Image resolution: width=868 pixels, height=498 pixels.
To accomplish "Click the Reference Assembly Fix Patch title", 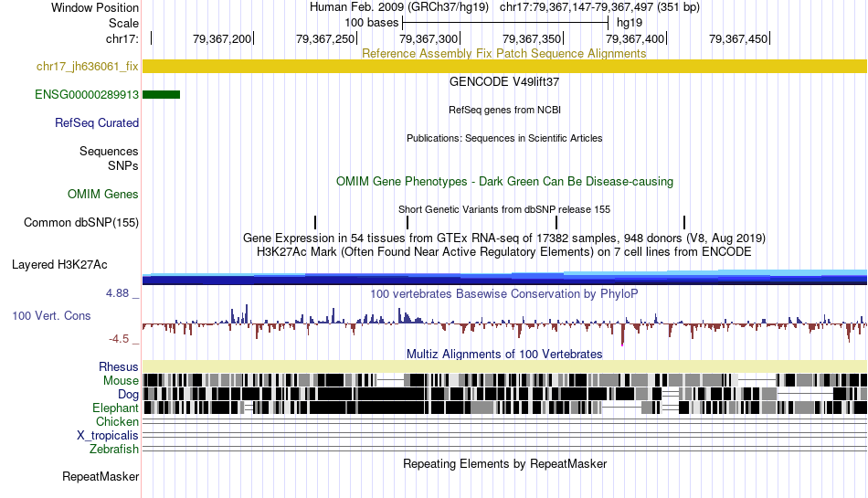I will [503, 53].
